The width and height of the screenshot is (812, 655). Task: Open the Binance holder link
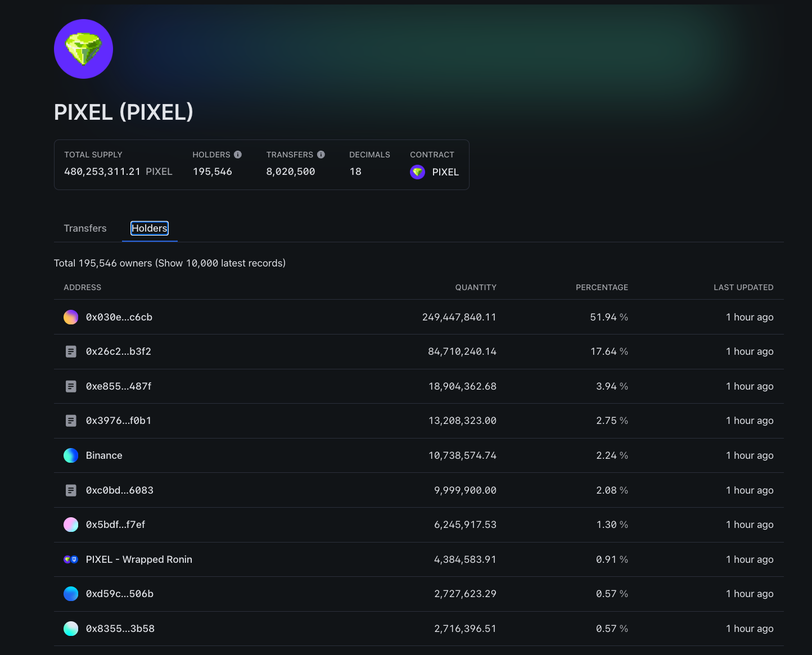104,455
